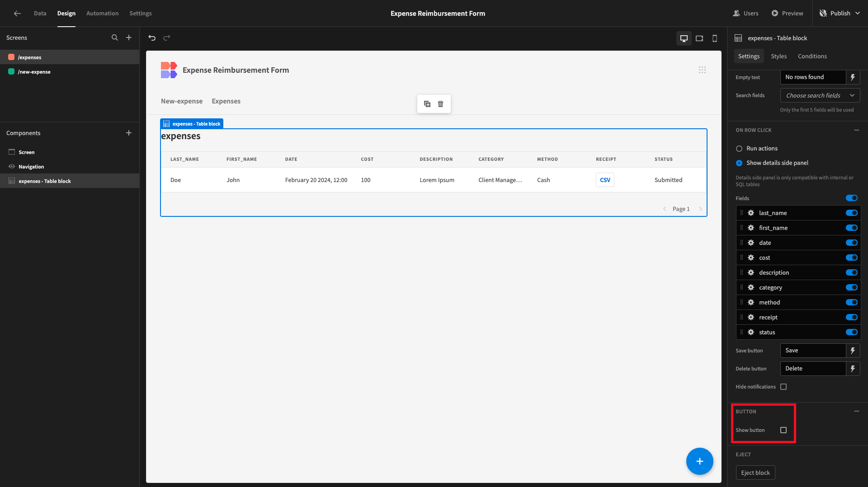Screen dimensions: 868x487
Task: Select the Run actions radio option
Action: 739,149
